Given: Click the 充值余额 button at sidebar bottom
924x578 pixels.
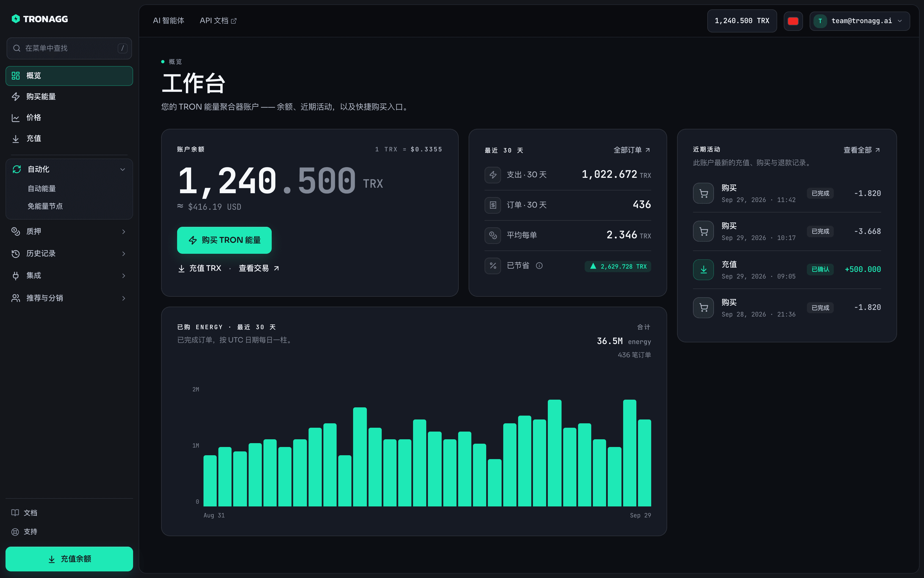Looking at the screenshot, I should (x=69, y=559).
